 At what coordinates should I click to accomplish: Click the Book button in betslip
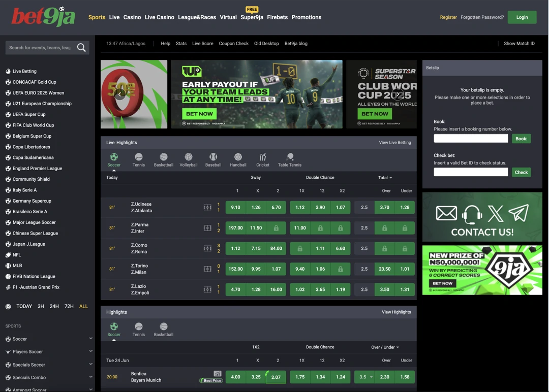[x=521, y=139]
